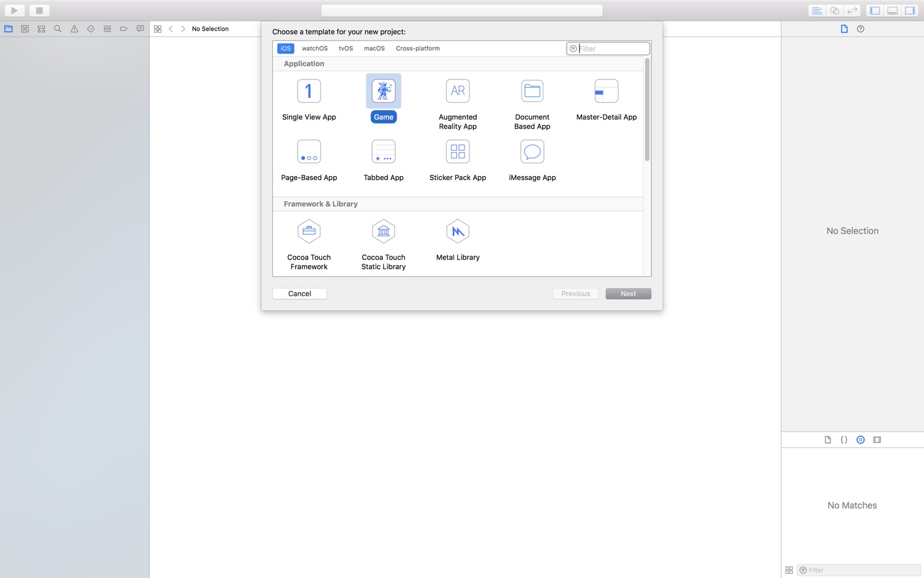Choose the Cocoa Touch Framework template
The image size is (924, 578).
309,245
